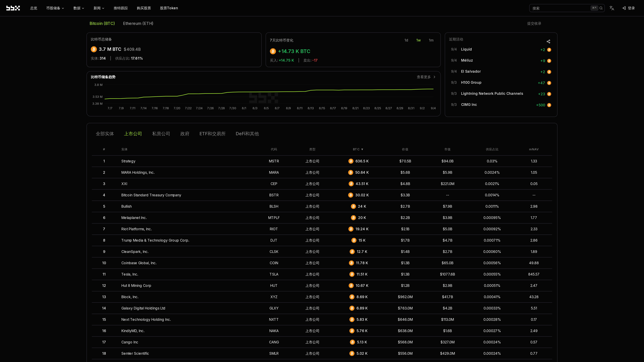Open the 购买股票 menu item
This screenshot has width=644, height=362.
[x=144, y=8]
